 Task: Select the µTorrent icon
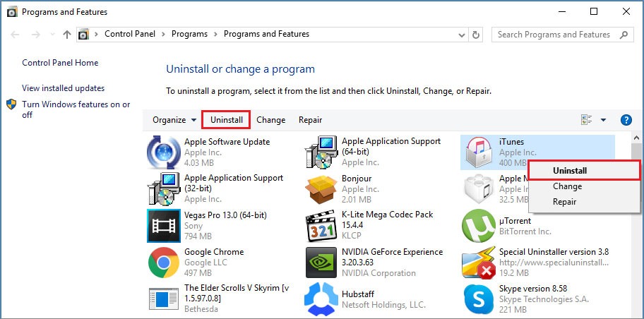pyautogui.click(x=479, y=226)
